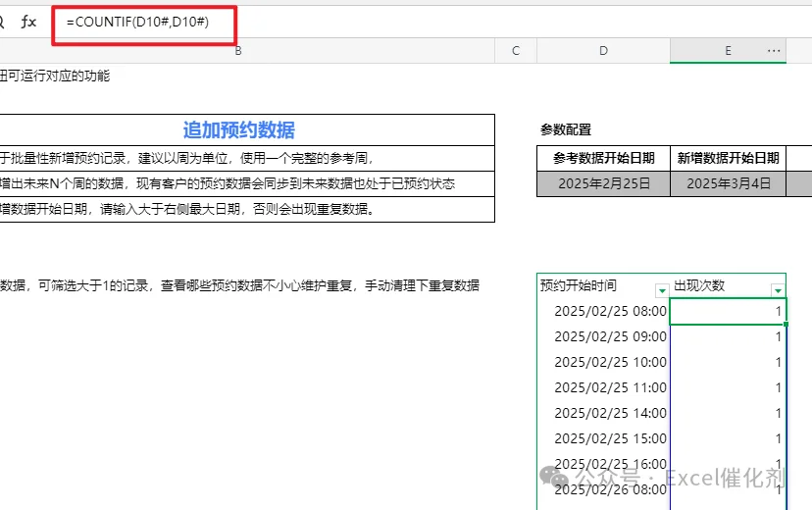Click the fx insert function icon

tap(28, 22)
